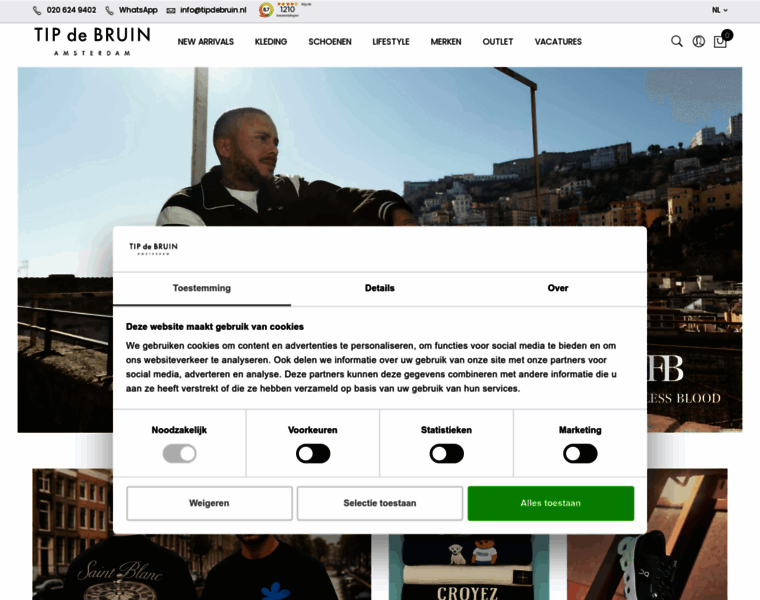Click the WhatsApp text link
Image resolution: width=760 pixels, height=600 pixels.
pyautogui.click(x=138, y=10)
